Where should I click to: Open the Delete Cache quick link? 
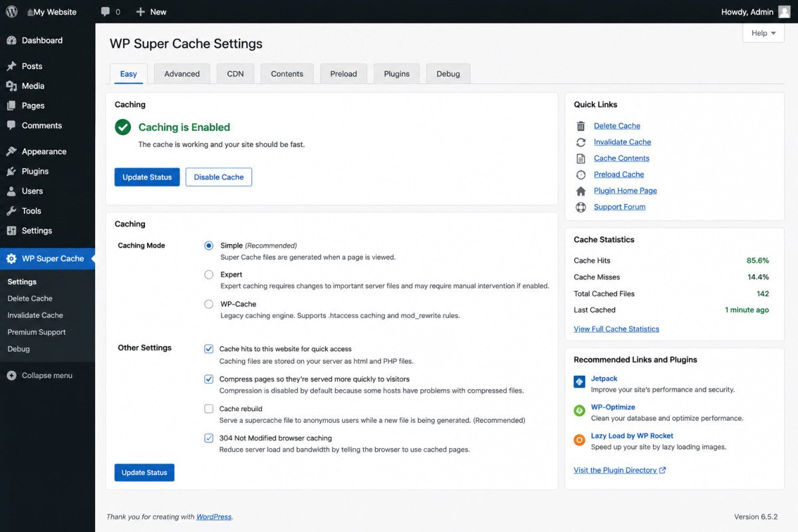click(x=617, y=126)
